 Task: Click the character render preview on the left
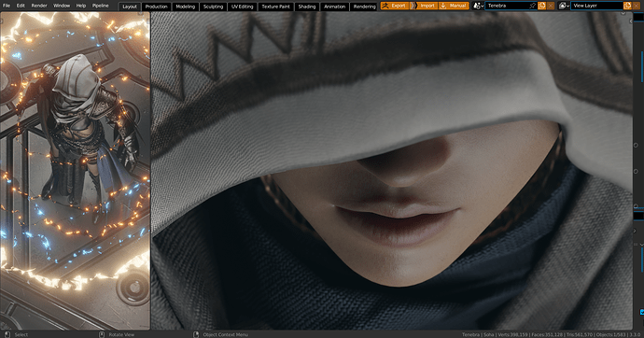(76, 171)
